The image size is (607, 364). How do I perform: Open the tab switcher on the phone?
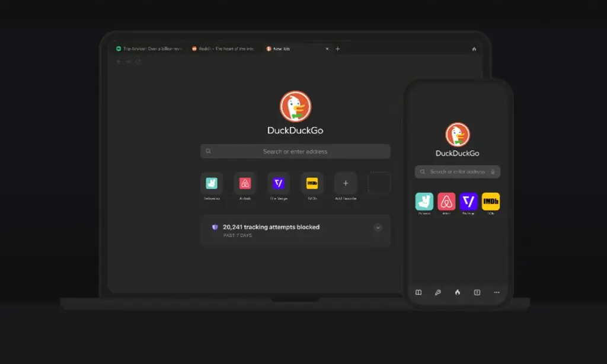pos(477,292)
